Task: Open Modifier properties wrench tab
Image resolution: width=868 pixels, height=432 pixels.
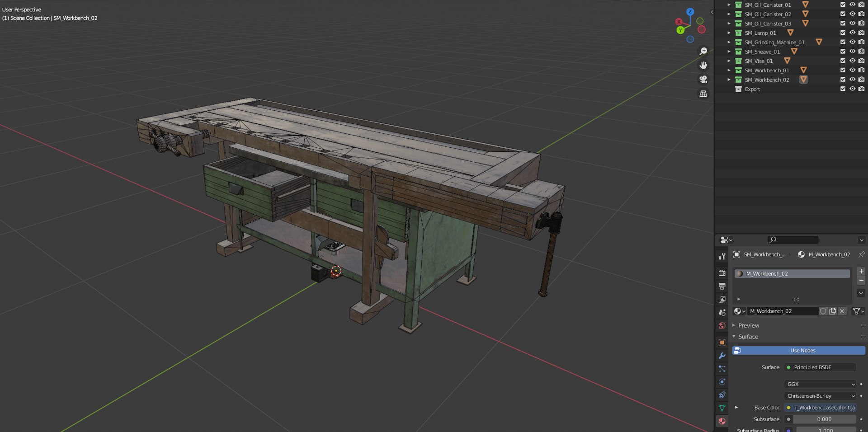Action: coord(722,356)
